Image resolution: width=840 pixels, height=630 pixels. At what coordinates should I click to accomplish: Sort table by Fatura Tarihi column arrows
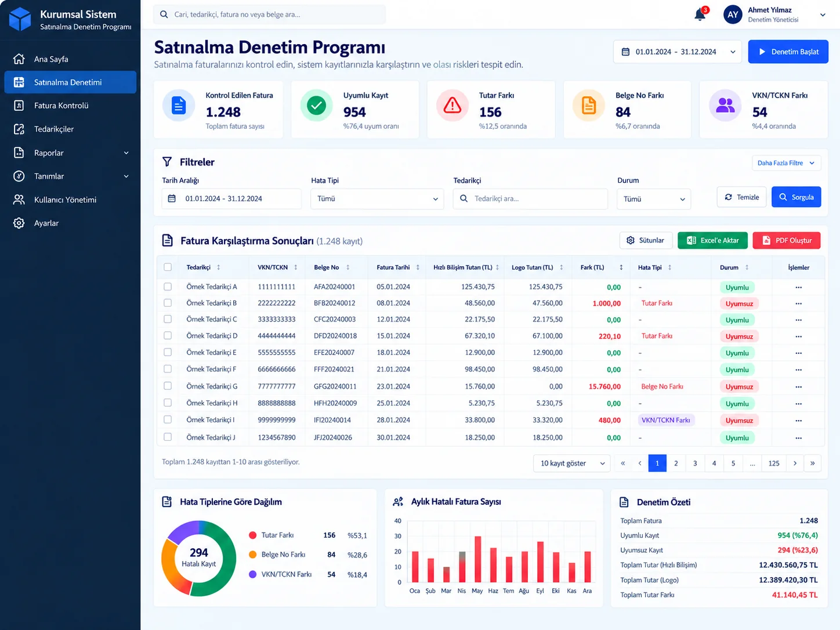coord(418,267)
